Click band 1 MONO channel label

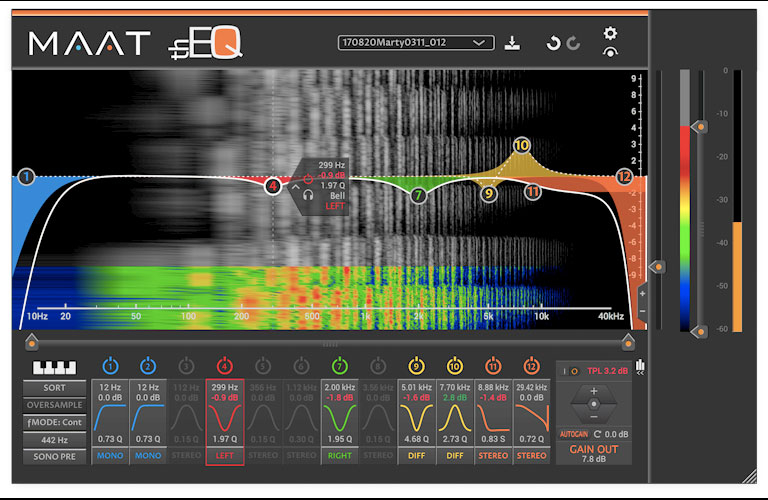coord(110,455)
